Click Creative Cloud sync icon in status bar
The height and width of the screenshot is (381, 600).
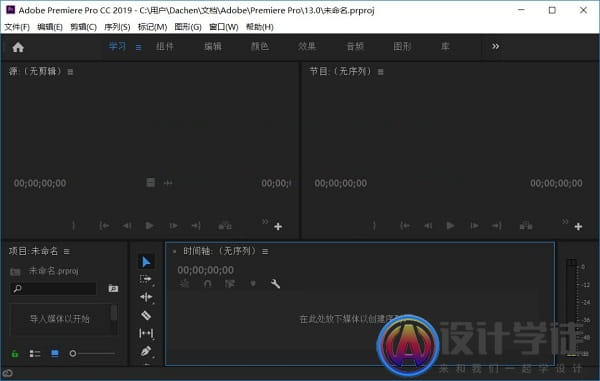point(8,373)
